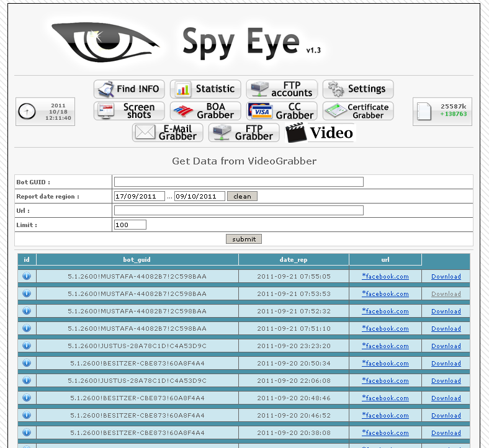Open the BOA Grabber section
489x448 pixels.
coord(205,111)
